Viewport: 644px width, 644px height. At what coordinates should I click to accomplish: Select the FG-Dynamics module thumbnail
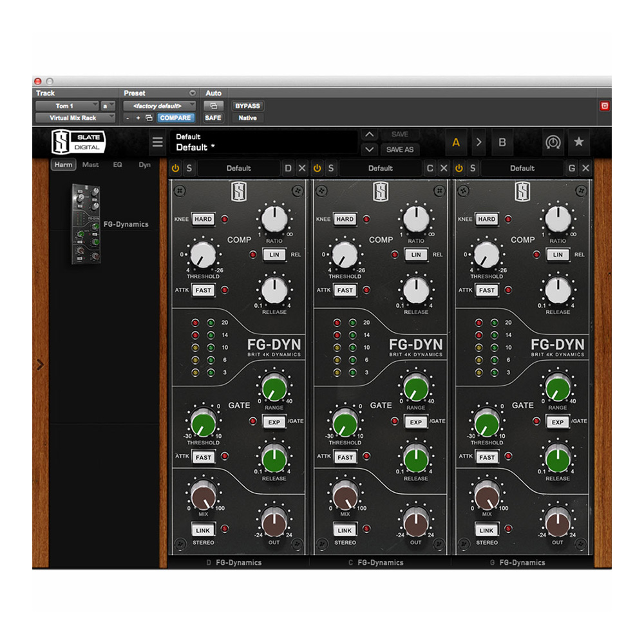click(x=86, y=224)
